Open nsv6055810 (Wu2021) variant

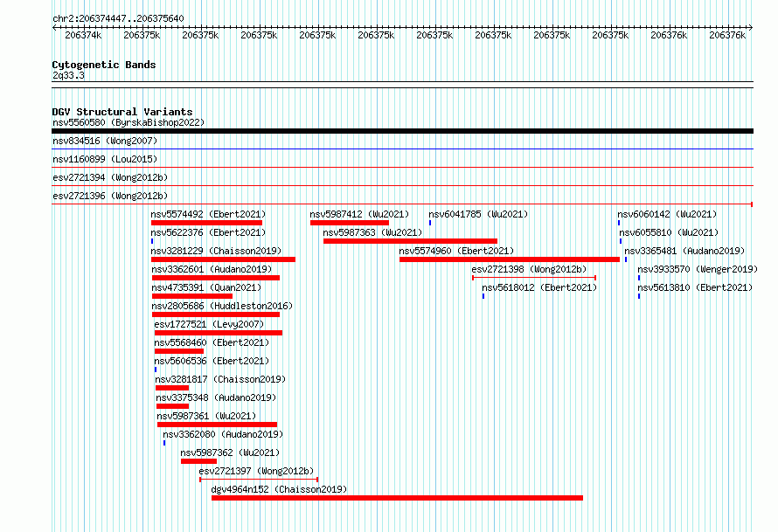[669, 232]
